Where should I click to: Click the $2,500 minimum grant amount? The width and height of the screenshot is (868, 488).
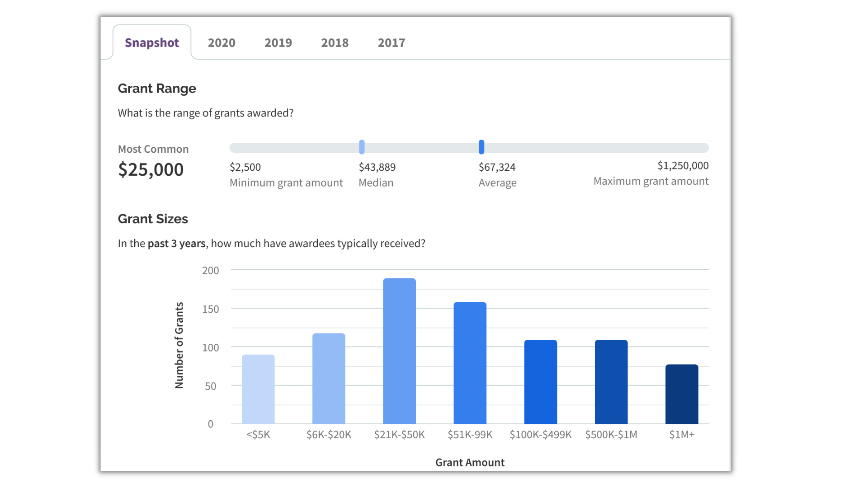point(245,167)
